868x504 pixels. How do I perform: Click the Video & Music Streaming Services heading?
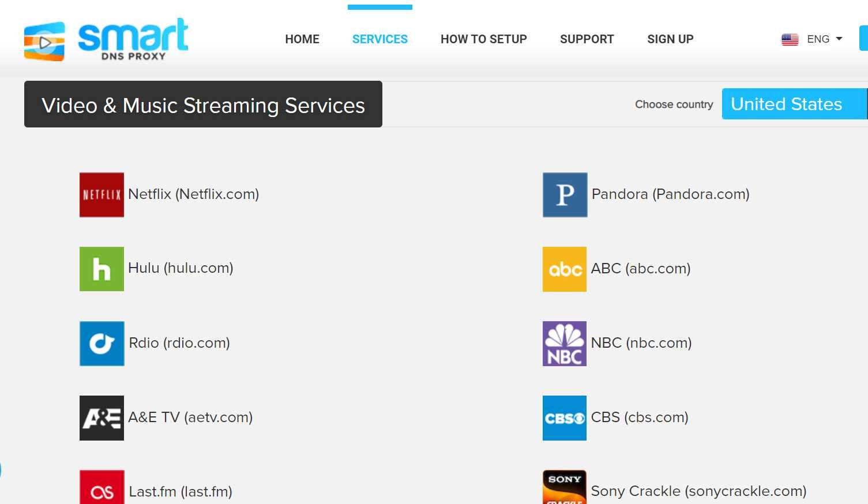click(x=203, y=104)
